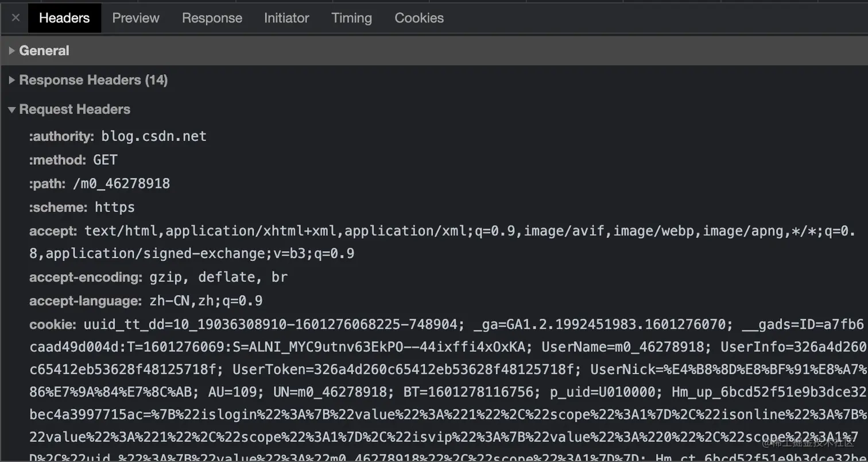Click the zh-CN,zh;q=0.9 value
868x462 pixels.
(205, 301)
